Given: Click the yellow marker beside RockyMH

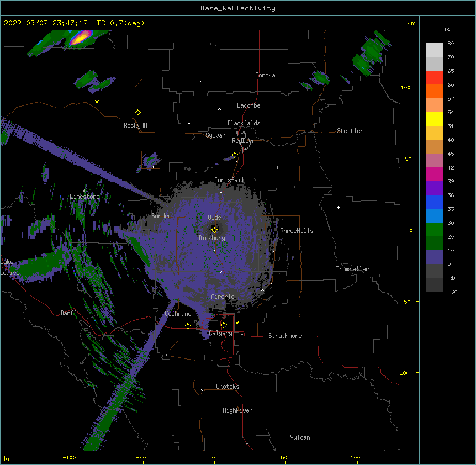Looking at the screenshot, I should [x=137, y=112].
